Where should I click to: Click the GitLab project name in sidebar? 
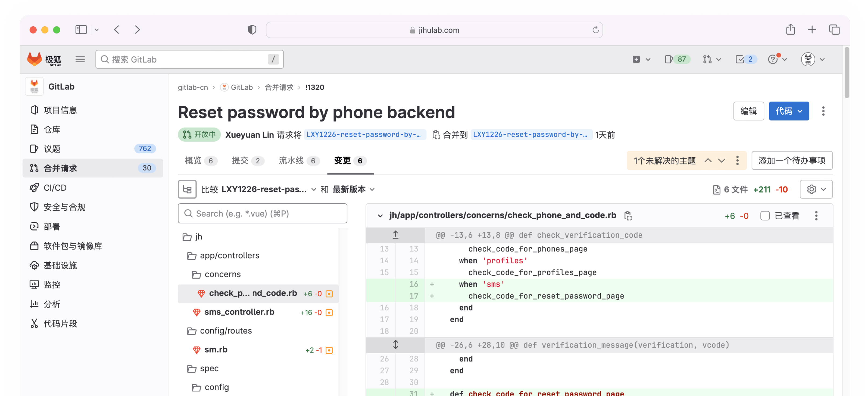point(61,87)
